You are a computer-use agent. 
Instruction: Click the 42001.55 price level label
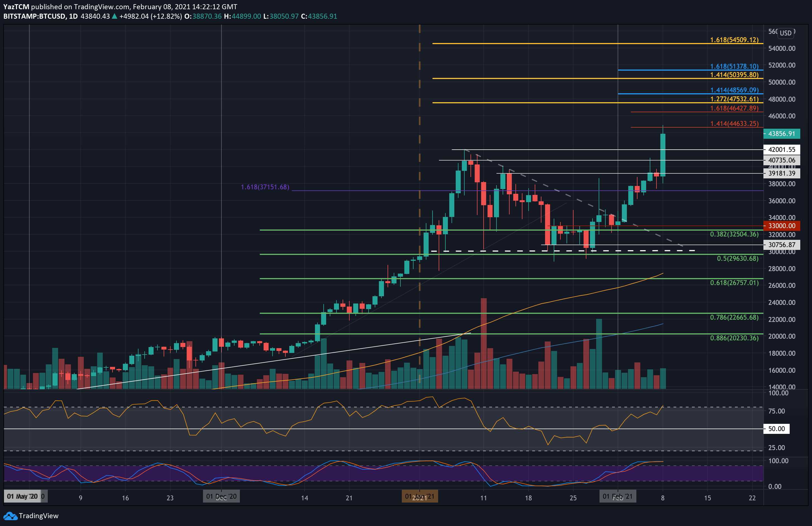tap(781, 149)
